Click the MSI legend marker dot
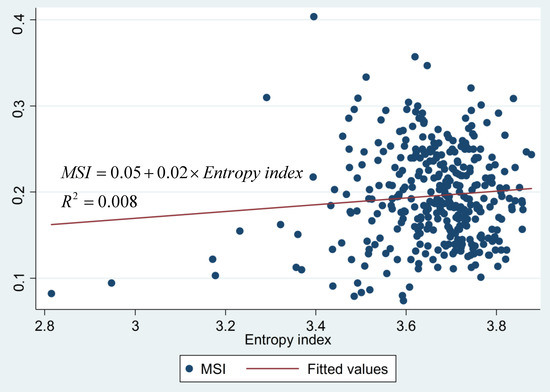 tap(189, 369)
